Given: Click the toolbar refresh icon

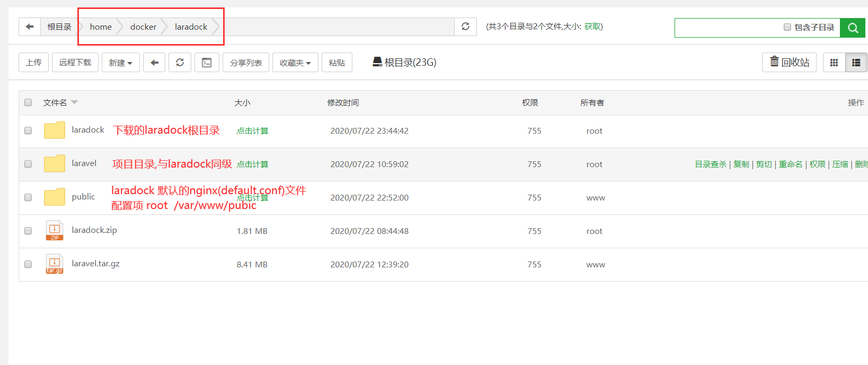Looking at the screenshot, I should (x=180, y=63).
